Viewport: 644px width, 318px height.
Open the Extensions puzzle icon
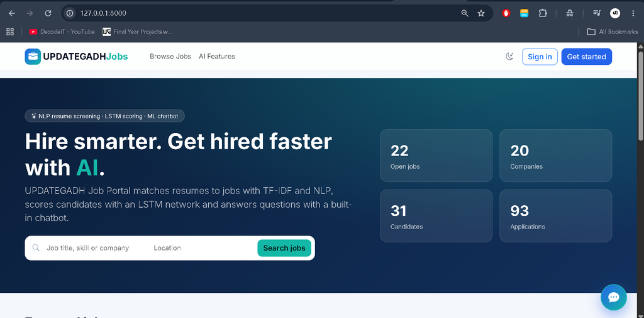pos(543,13)
